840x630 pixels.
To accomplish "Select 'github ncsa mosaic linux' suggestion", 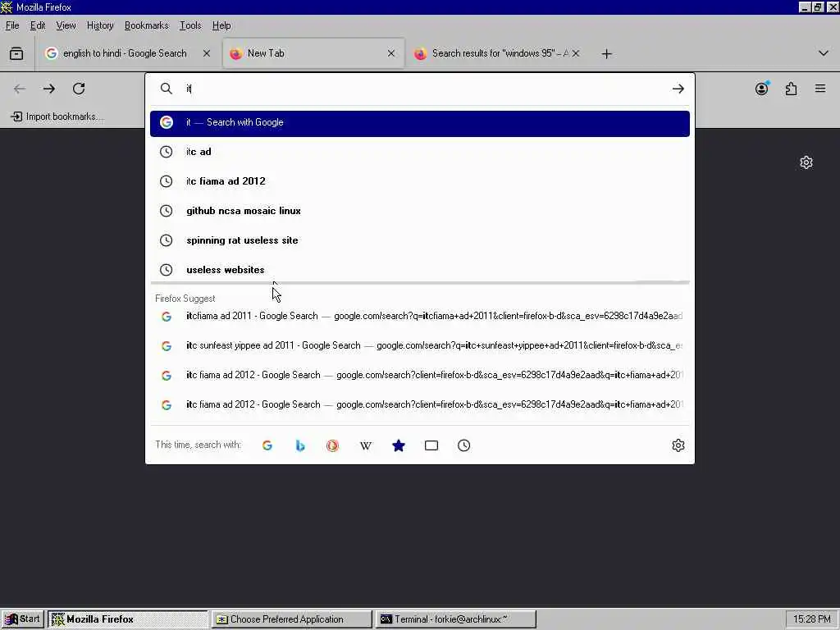I will click(420, 211).
